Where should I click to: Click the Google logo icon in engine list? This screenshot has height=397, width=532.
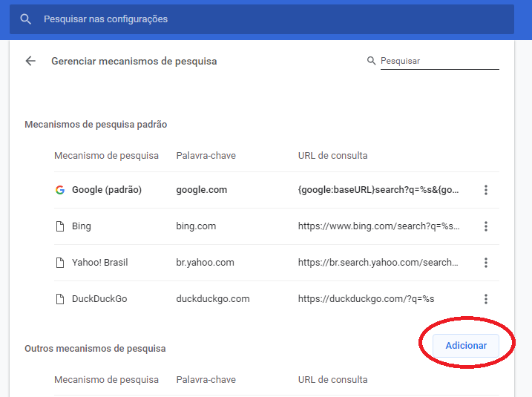pos(60,190)
